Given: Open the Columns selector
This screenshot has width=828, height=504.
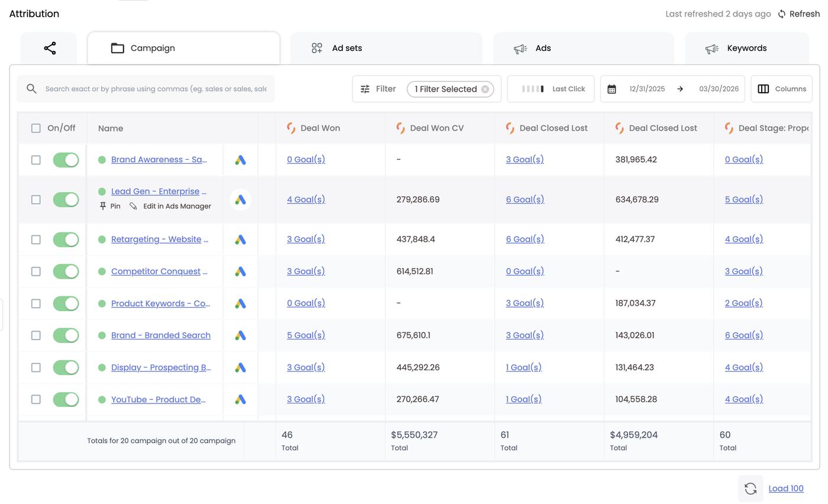Looking at the screenshot, I should tap(781, 89).
